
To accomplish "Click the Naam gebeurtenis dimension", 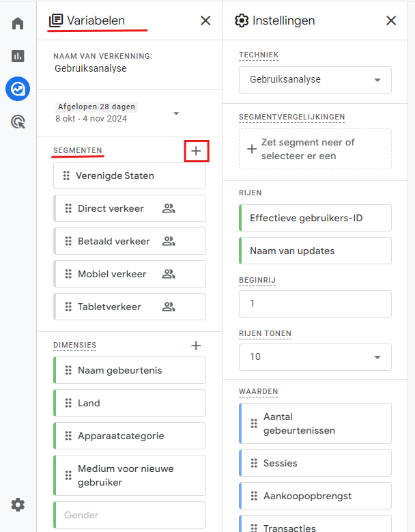I will 130,370.
